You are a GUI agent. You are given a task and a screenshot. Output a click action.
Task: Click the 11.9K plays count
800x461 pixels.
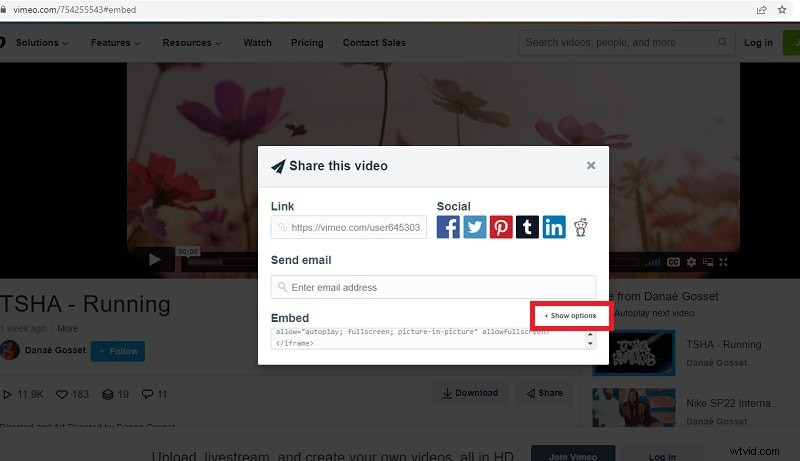23,394
